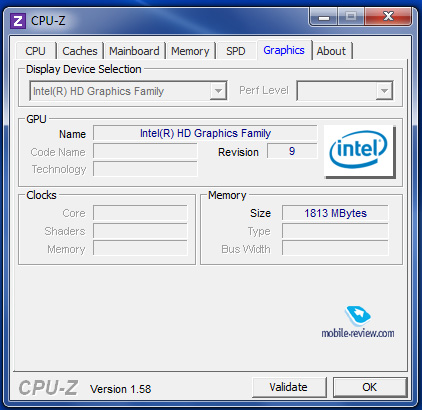Image resolution: width=422 pixels, height=410 pixels.
Task: Click the CPU-Z purple Z title icon
Action: click(x=18, y=21)
